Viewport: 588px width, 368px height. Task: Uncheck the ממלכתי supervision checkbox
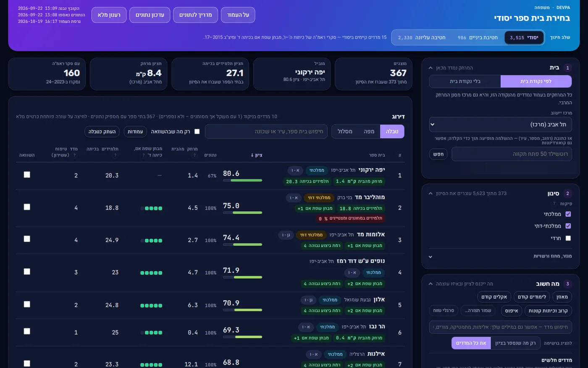point(568,214)
